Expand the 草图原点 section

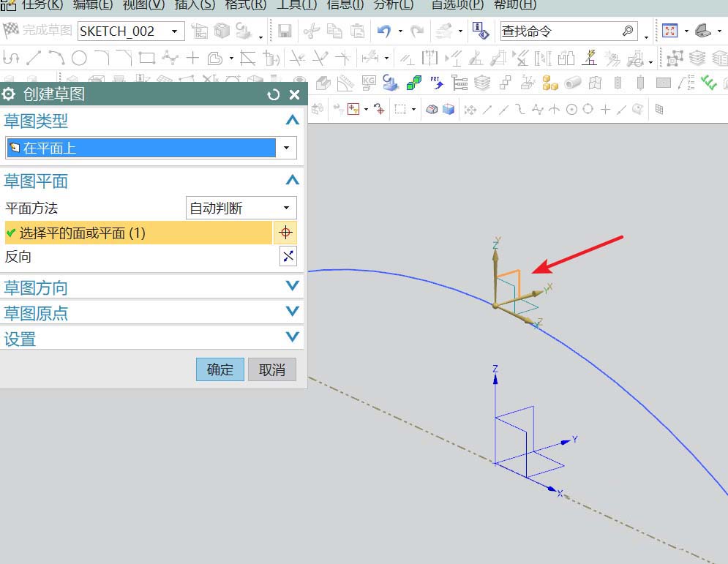pos(293,311)
